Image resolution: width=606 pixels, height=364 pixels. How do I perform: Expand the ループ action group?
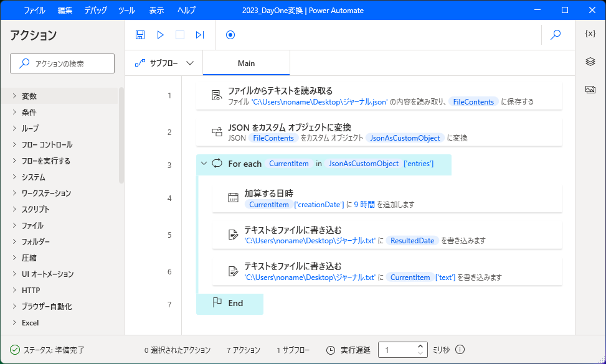[x=14, y=128]
